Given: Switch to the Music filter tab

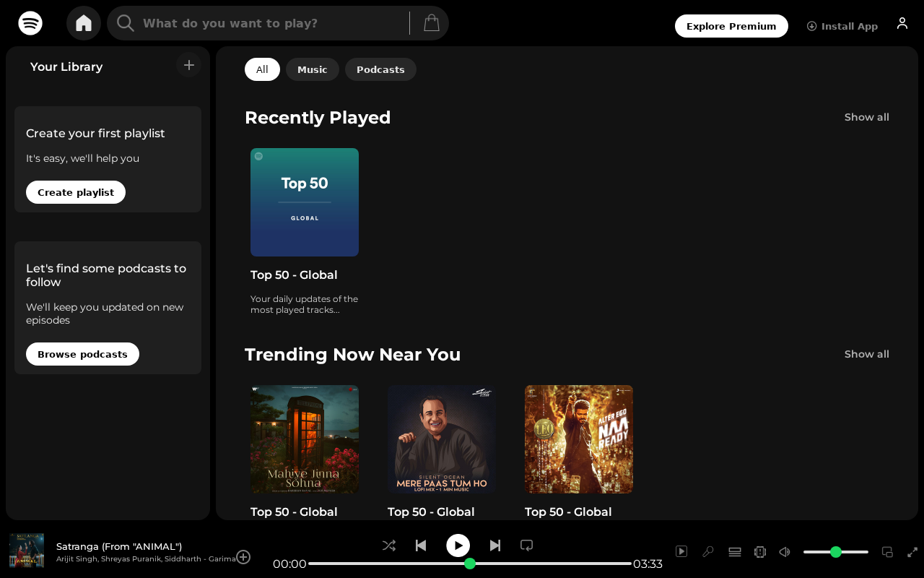Looking at the screenshot, I should coord(313,69).
